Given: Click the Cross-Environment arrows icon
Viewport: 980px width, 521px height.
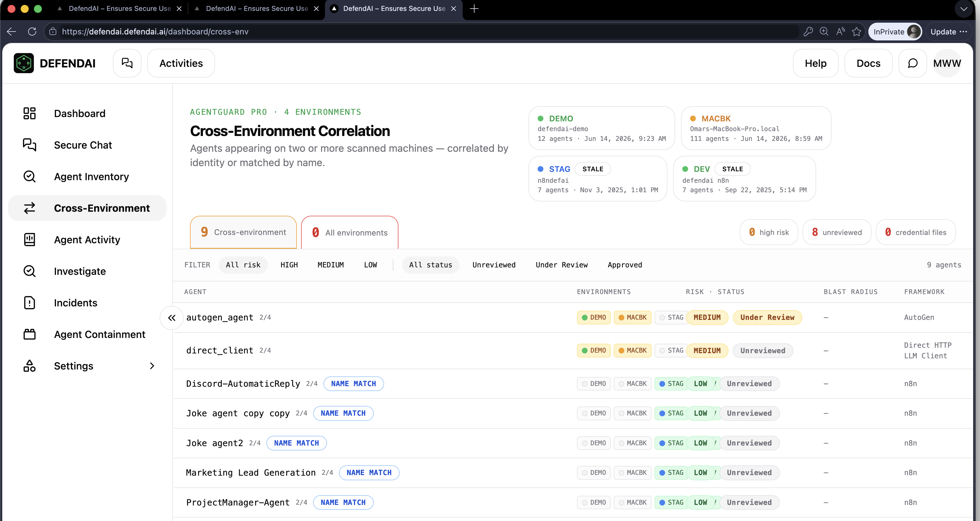Looking at the screenshot, I should click(x=29, y=208).
